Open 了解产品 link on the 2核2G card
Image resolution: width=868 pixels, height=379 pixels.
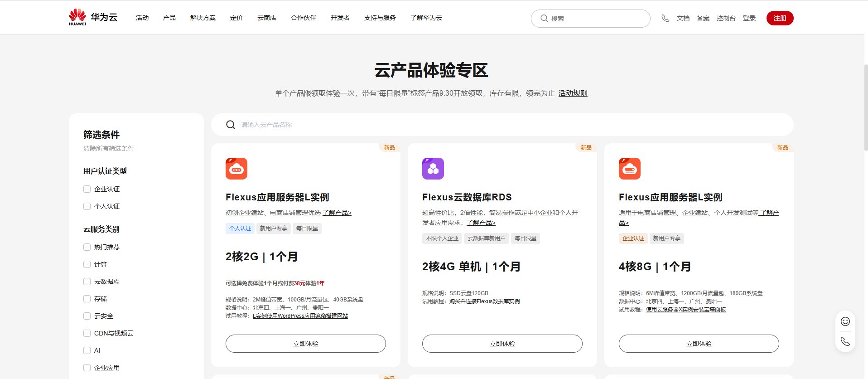pos(337,213)
